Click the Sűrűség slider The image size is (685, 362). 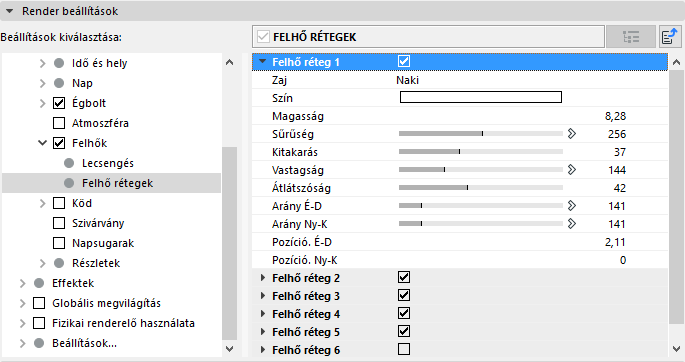[x=481, y=134]
